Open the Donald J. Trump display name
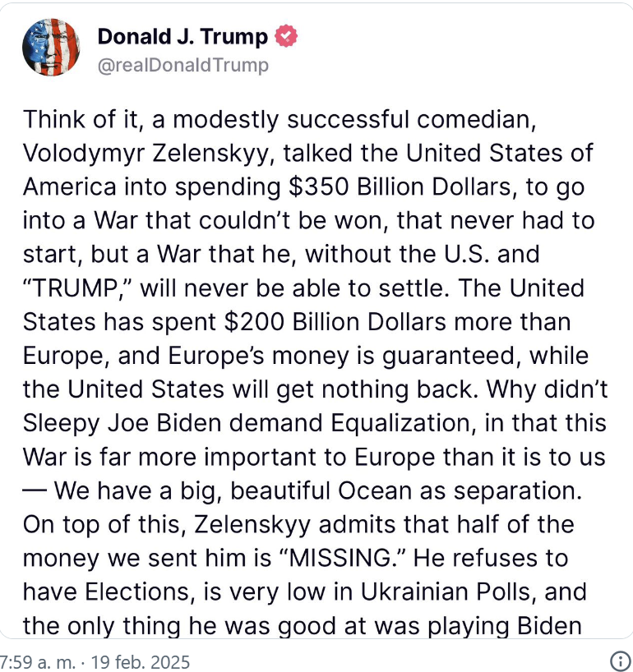 point(183,36)
